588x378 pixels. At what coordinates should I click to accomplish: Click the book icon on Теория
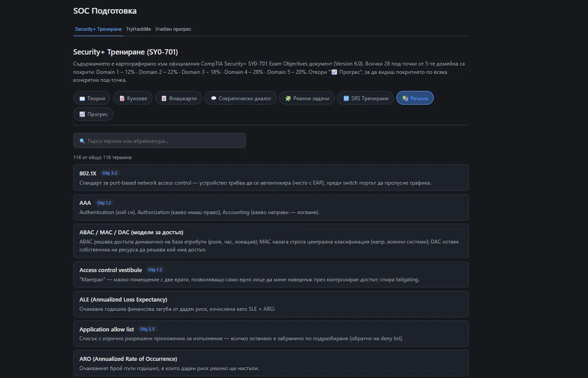82,98
